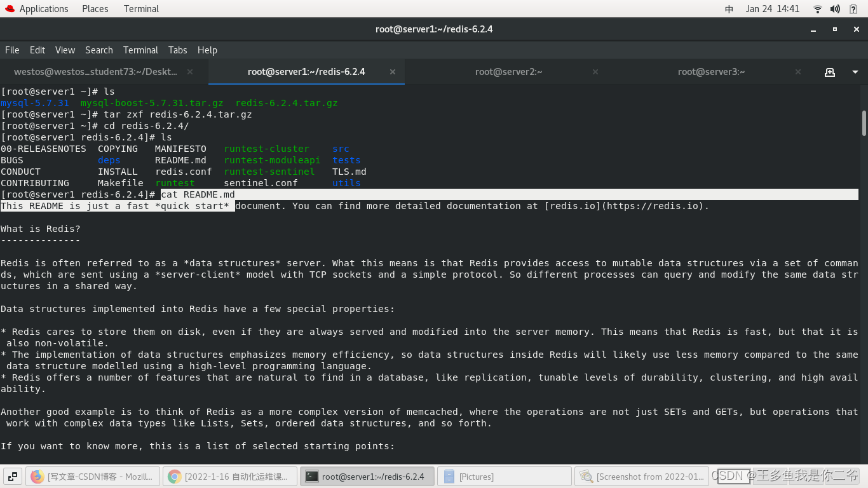Open the root@server1 terminal taskbar item
The height and width of the screenshot is (488, 868).
[x=367, y=477]
